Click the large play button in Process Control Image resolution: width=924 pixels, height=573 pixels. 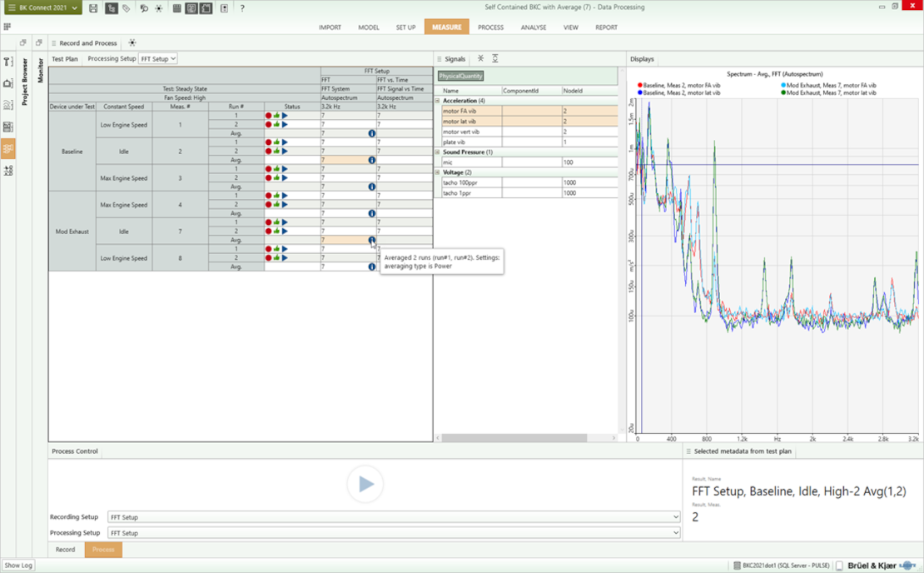coord(365,484)
